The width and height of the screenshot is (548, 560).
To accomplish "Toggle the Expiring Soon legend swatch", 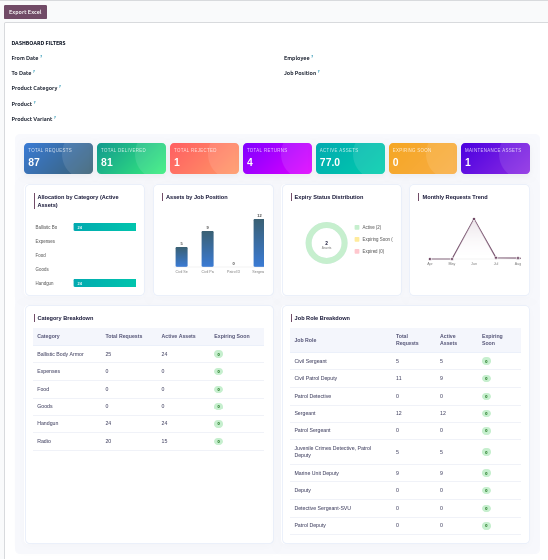I will point(357,239).
